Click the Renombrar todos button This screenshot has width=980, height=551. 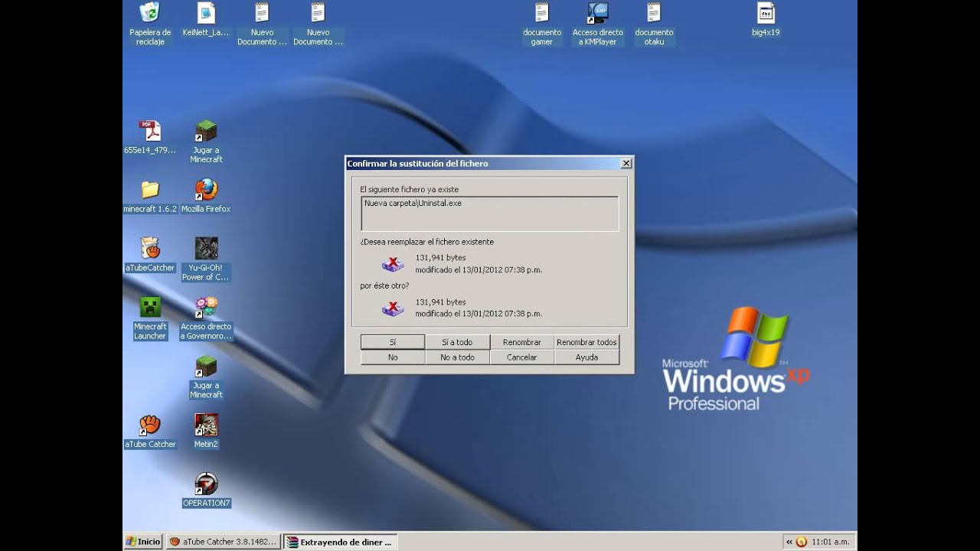coord(586,342)
